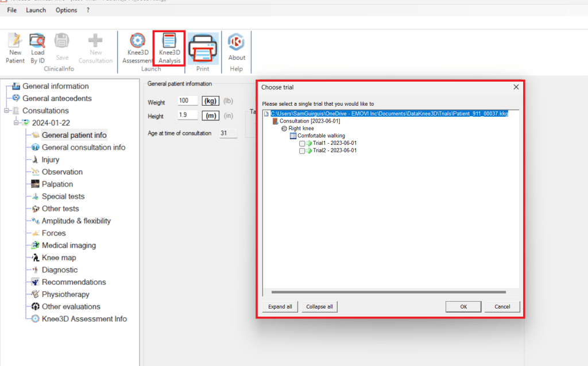Viewport: 588px width, 366px height.
Task: Click the Weight input field
Action: tap(188, 101)
